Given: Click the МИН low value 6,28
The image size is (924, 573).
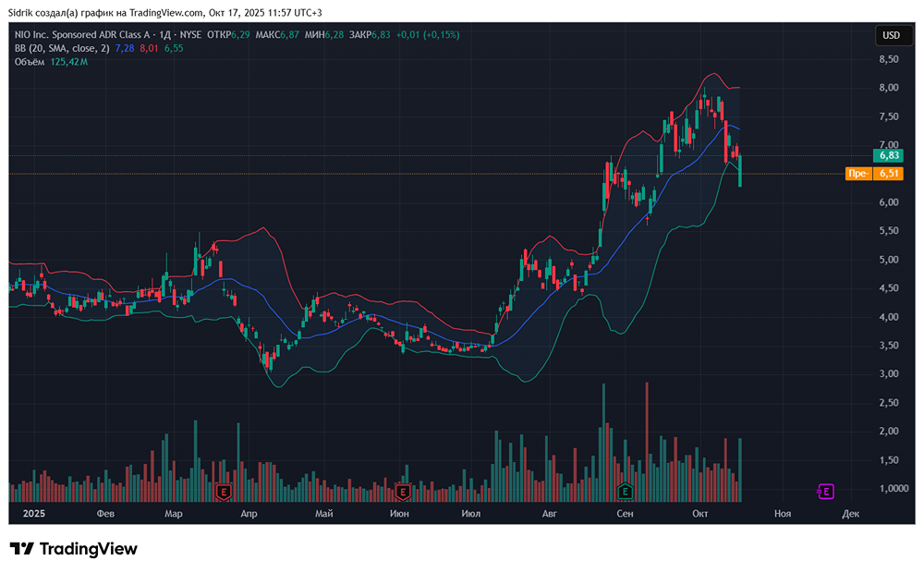Looking at the screenshot, I should tap(334, 35).
